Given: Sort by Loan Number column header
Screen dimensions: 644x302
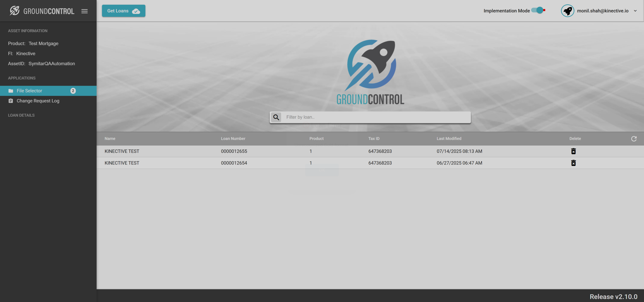Looking at the screenshot, I should coord(233,138).
